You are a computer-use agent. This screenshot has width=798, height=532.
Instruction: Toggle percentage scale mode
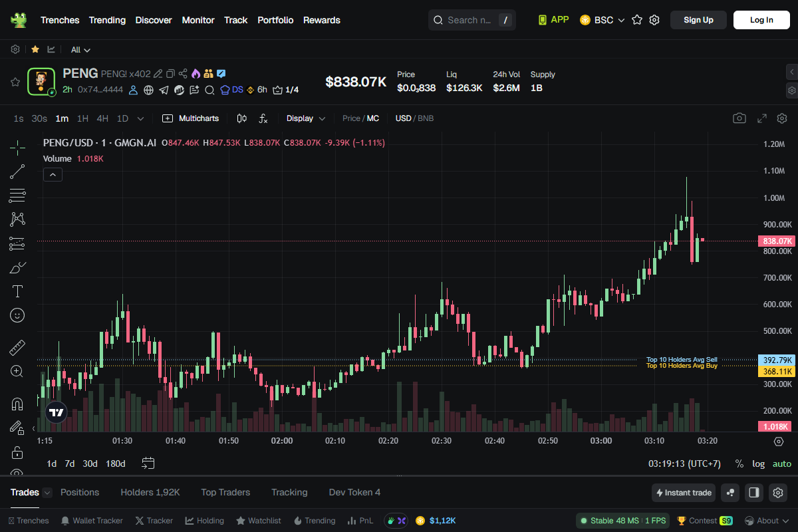pos(739,464)
